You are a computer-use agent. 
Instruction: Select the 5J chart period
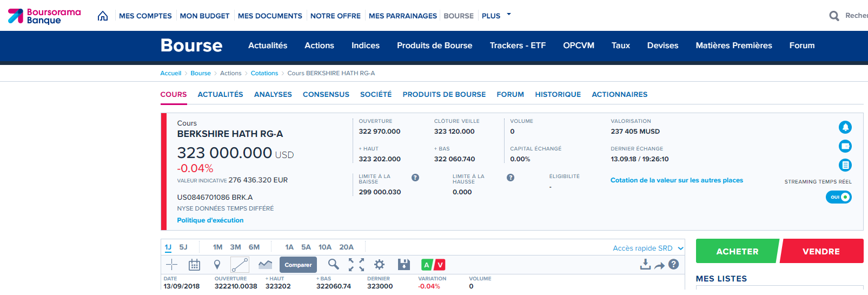183,247
